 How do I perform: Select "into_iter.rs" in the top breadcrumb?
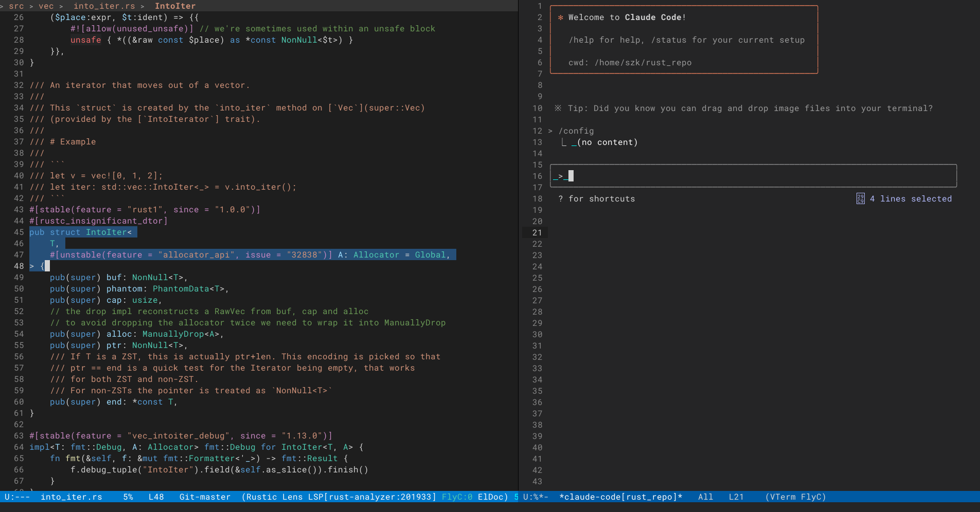pos(104,6)
